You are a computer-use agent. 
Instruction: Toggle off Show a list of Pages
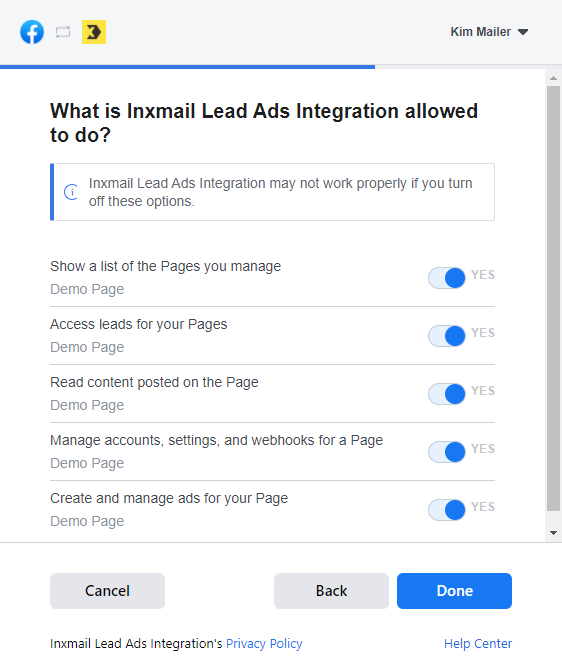click(x=447, y=278)
